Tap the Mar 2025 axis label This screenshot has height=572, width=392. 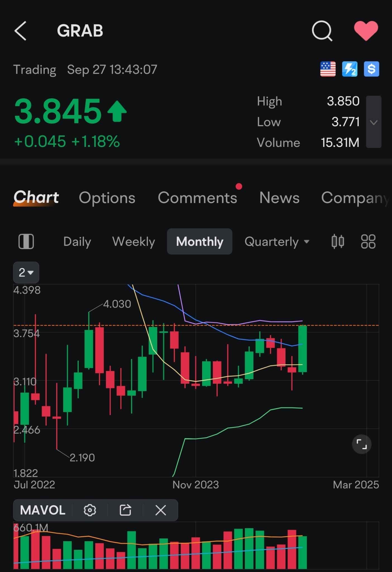356,485
